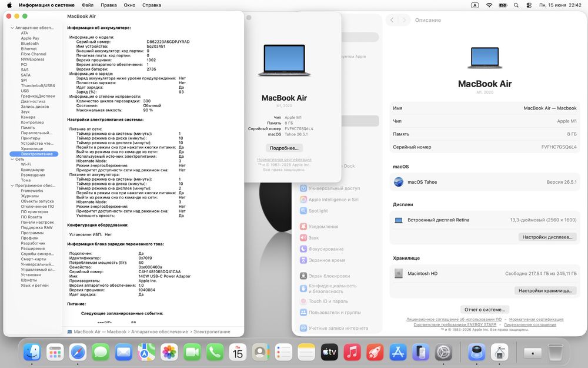Select Wi-Fi under Сеть
This screenshot has height=368, width=588.
[25, 164]
